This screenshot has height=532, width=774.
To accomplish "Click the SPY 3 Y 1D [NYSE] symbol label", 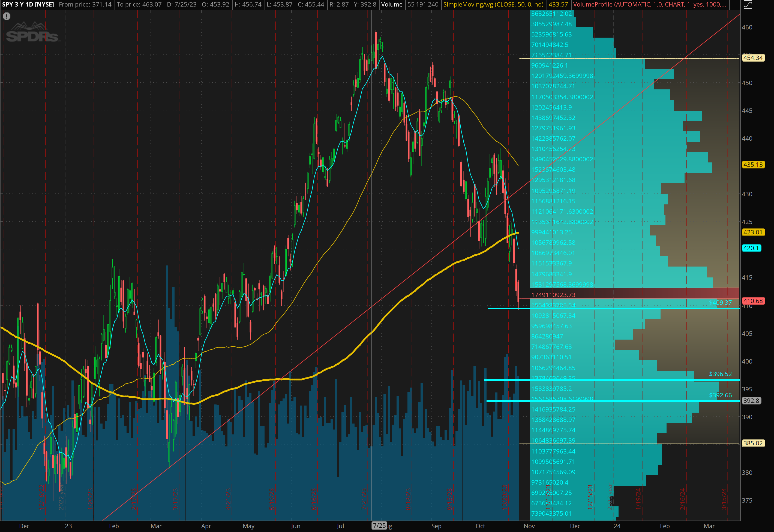I will pos(28,4).
